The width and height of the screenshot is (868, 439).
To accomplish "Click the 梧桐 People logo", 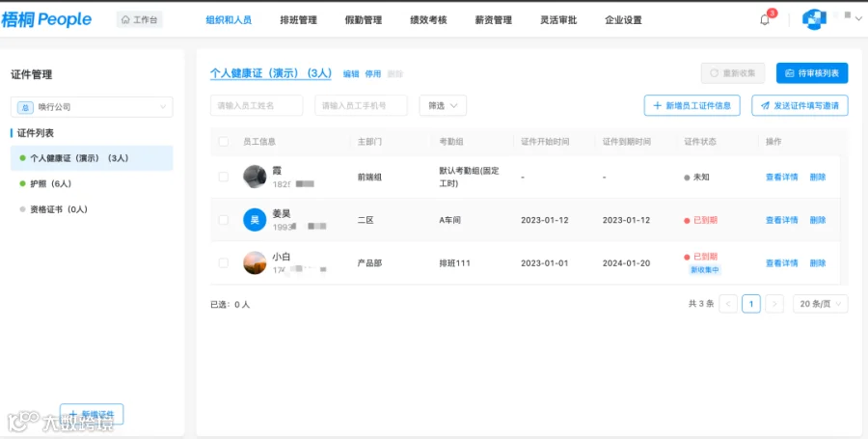I will coord(46,20).
